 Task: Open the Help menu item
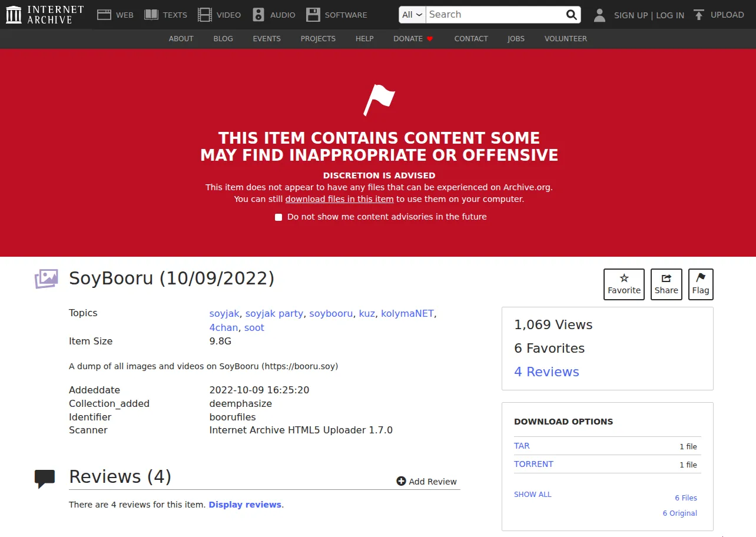pos(364,39)
